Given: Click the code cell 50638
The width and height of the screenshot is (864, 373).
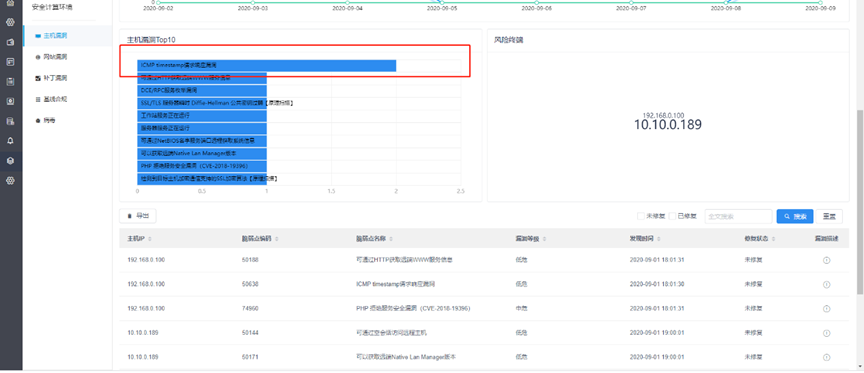Looking at the screenshot, I should pos(250,284).
